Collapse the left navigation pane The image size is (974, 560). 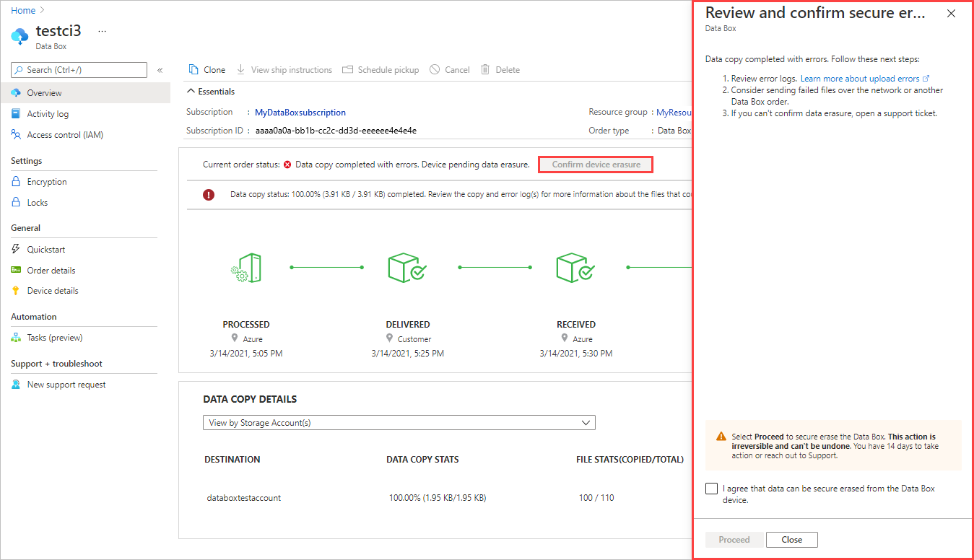160,70
